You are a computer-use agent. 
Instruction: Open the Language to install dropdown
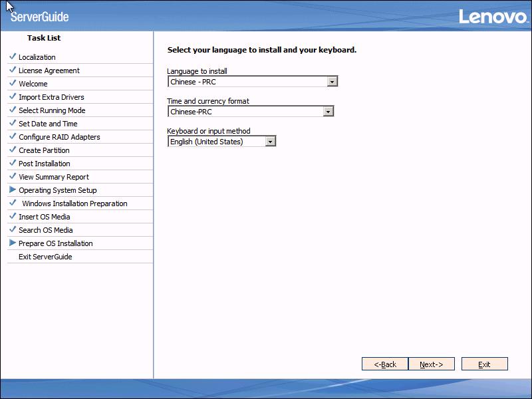coord(332,82)
